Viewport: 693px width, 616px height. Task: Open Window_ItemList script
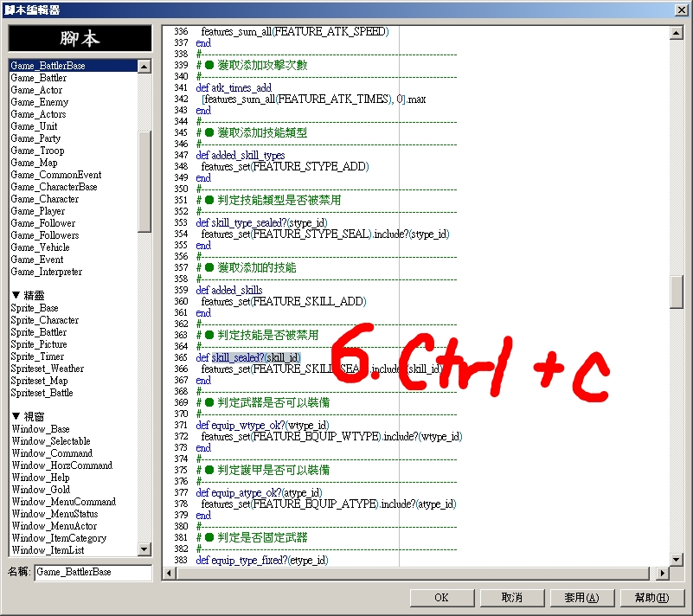click(x=48, y=550)
